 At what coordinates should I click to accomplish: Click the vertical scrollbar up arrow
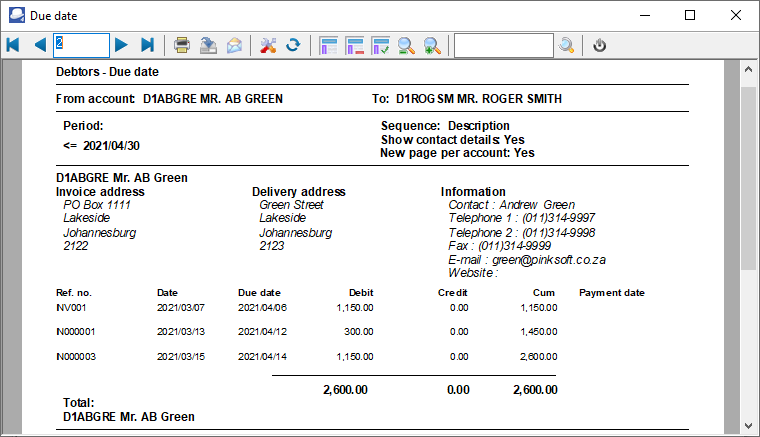coord(747,70)
